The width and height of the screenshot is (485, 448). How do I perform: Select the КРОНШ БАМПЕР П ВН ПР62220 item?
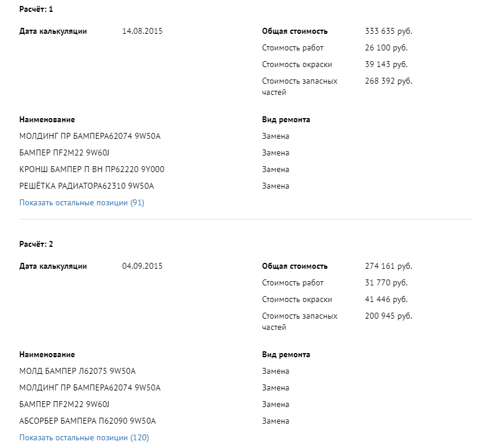pos(92,170)
